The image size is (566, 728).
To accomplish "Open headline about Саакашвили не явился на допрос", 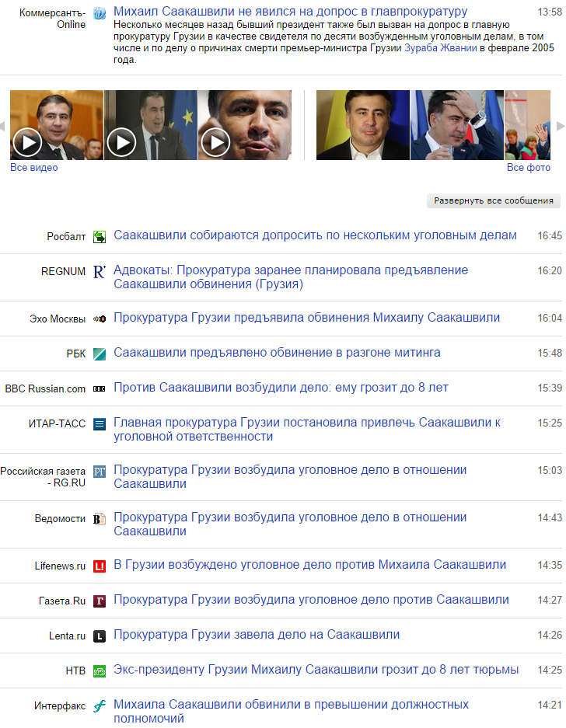I will 291,11.
